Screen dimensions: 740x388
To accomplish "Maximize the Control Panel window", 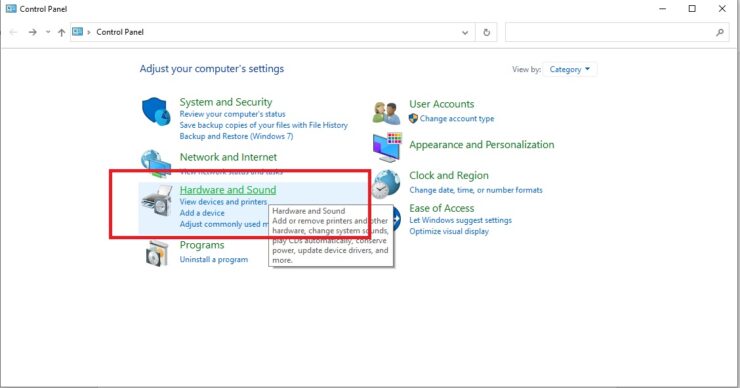I will pos(692,8).
